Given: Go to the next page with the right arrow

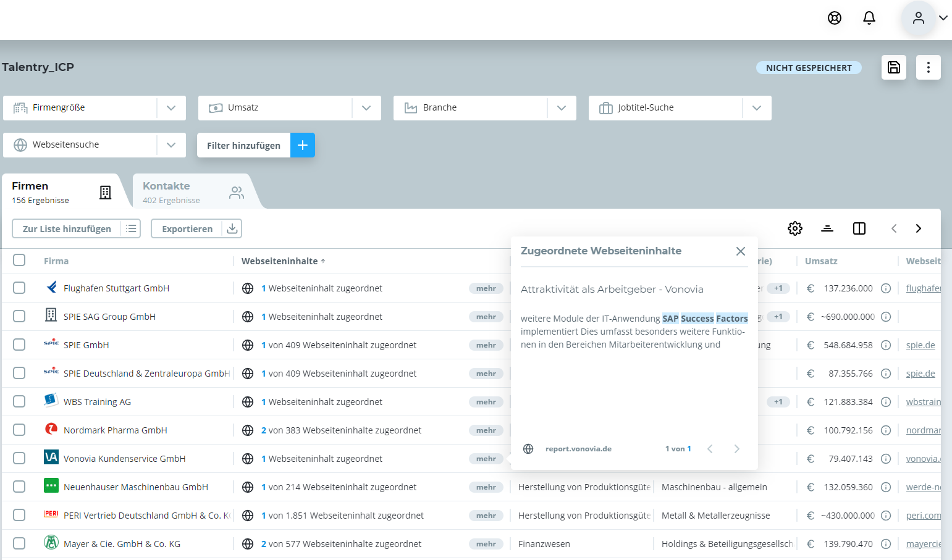Looking at the screenshot, I should pyautogui.click(x=919, y=228).
